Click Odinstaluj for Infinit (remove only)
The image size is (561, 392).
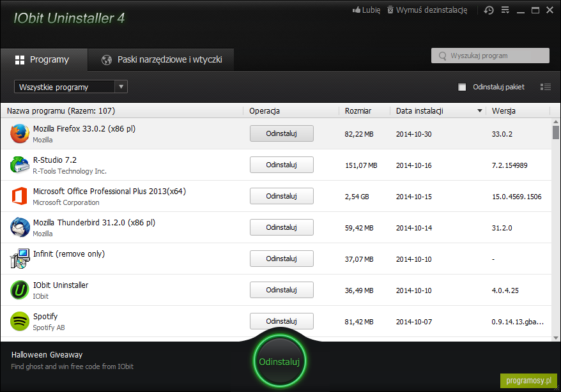282,259
